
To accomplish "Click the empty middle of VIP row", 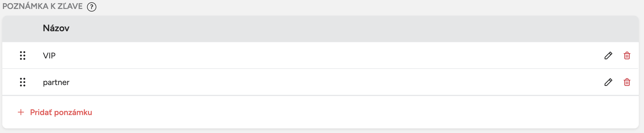I will click(319, 56).
